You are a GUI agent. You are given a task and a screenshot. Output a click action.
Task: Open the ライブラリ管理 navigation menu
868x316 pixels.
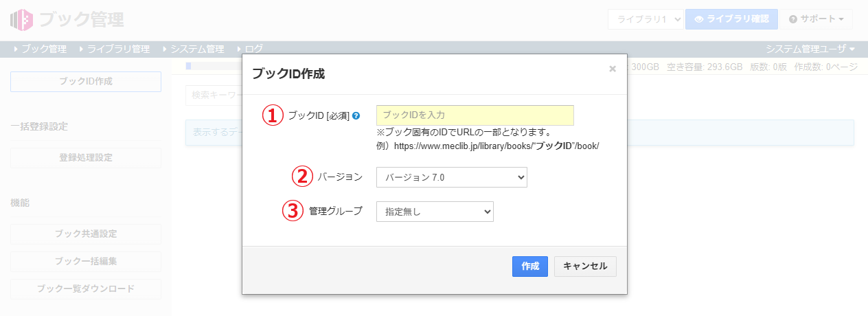click(114, 49)
